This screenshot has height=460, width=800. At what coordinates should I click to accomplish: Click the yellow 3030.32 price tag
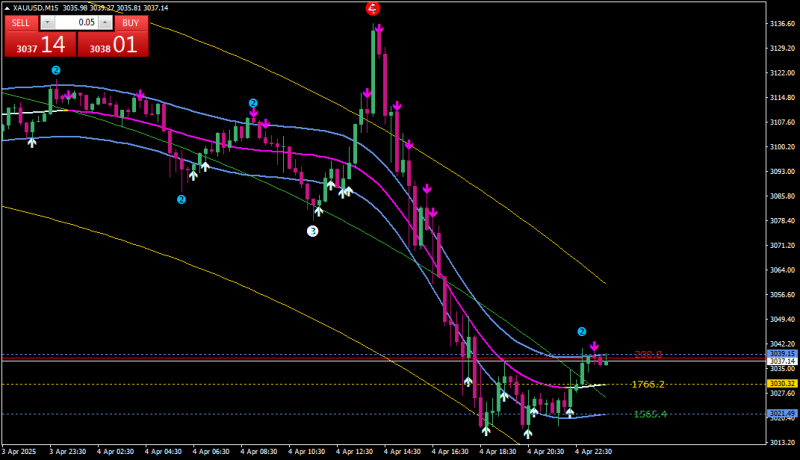(782, 384)
